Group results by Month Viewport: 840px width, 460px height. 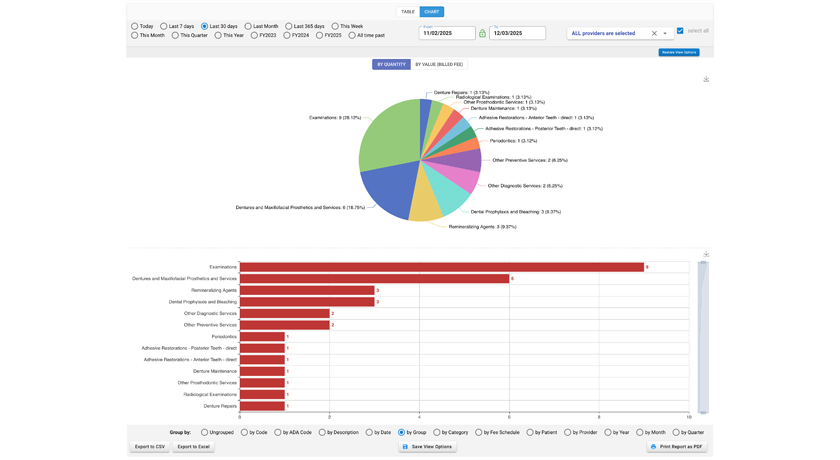tap(640, 432)
